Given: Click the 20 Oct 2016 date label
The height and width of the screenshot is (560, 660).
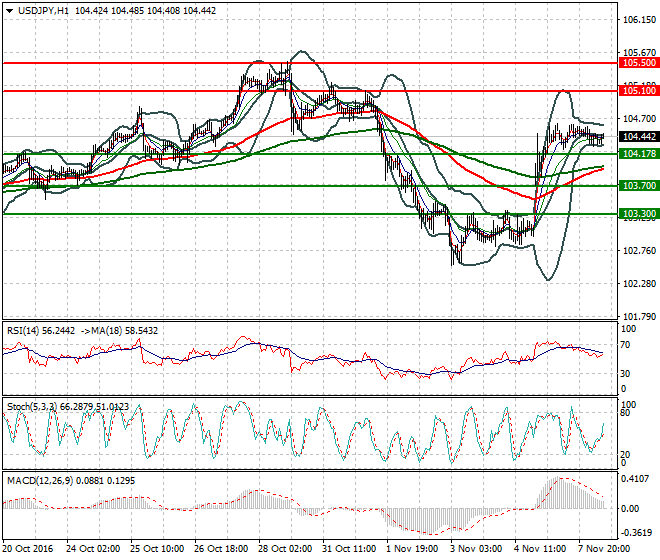Looking at the screenshot, I should tap(28, 549).
